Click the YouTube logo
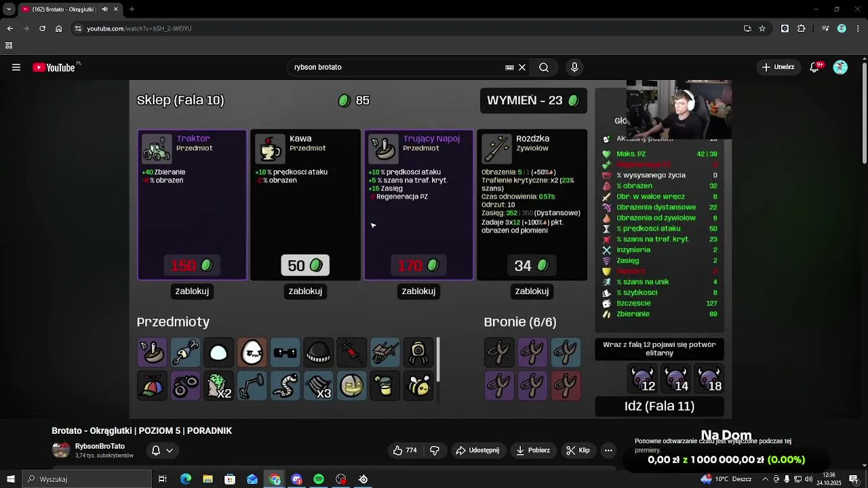868x488 pixels. point(54,67)
